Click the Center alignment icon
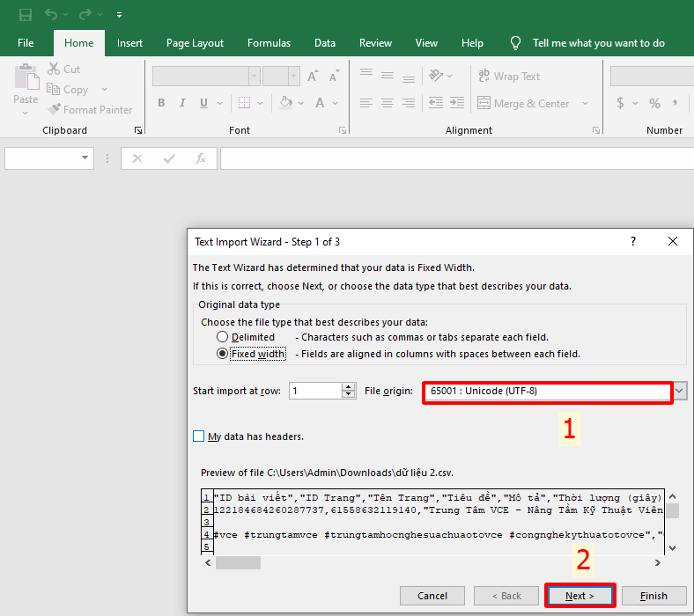694x616 pixels. click(388, 103)
